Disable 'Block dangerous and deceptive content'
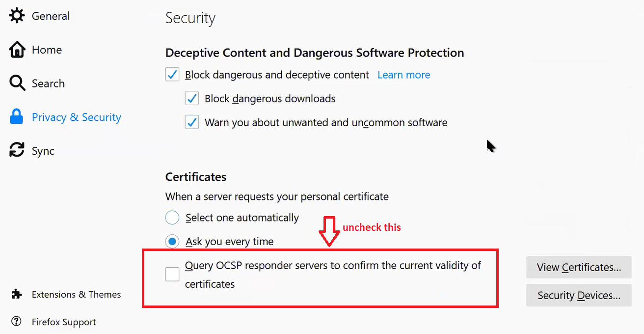Viewport: 644px width, 334px height. click(172, 74)
